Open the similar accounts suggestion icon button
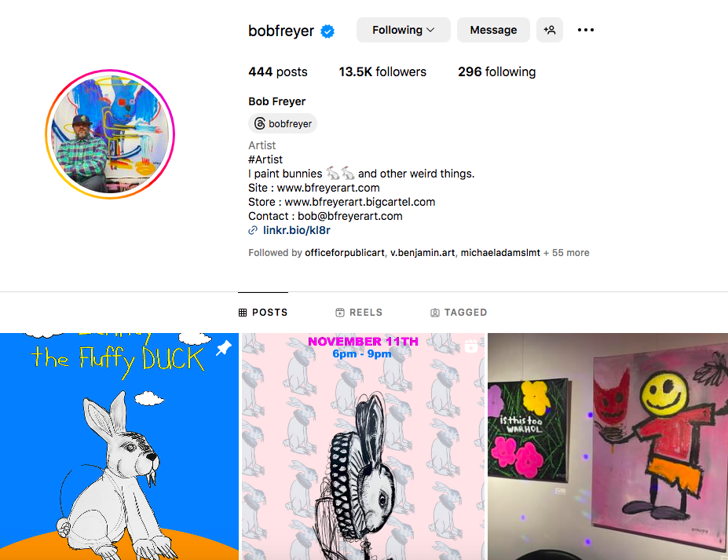The width and height of the screenshot is (728, 560). pyautogui.click(x=550, y=30)
